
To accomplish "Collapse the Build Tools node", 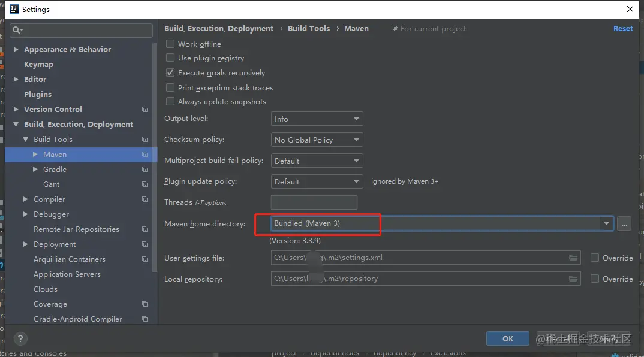I will pos(25,139).
